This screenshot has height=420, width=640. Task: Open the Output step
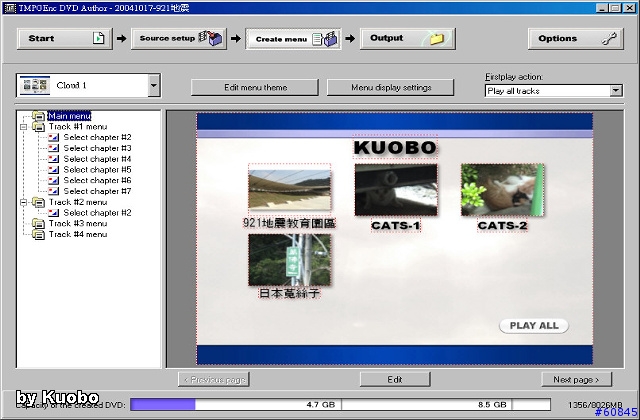407,39
